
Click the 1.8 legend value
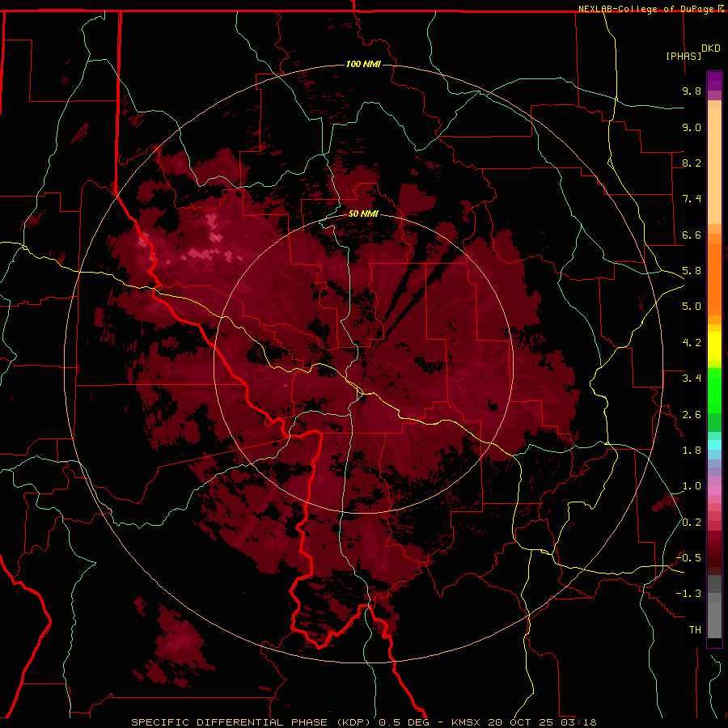point(692,451)
